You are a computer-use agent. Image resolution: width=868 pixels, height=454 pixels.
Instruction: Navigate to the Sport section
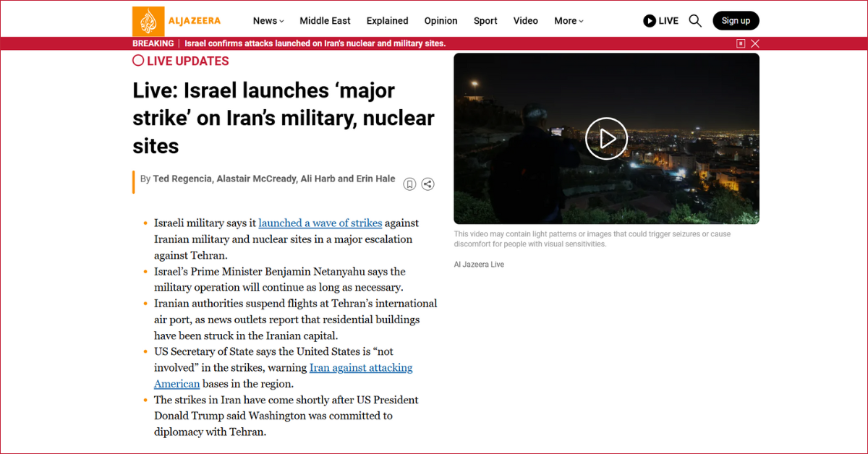click(x=485, y=21)
